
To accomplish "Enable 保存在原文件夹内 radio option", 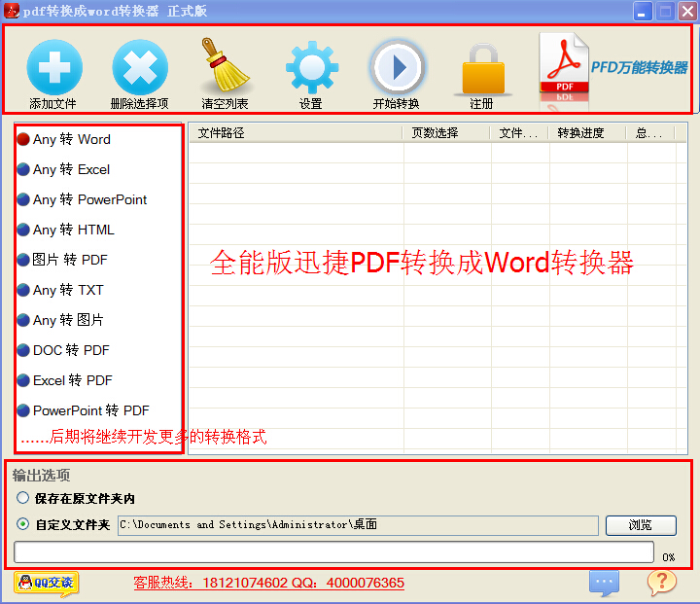I will 22,498.
